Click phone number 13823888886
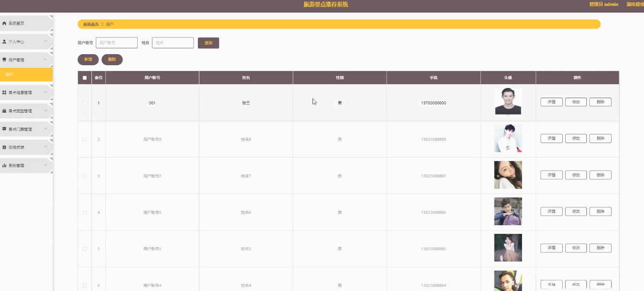This screenshot has width=644, height=291. point(434,212)
